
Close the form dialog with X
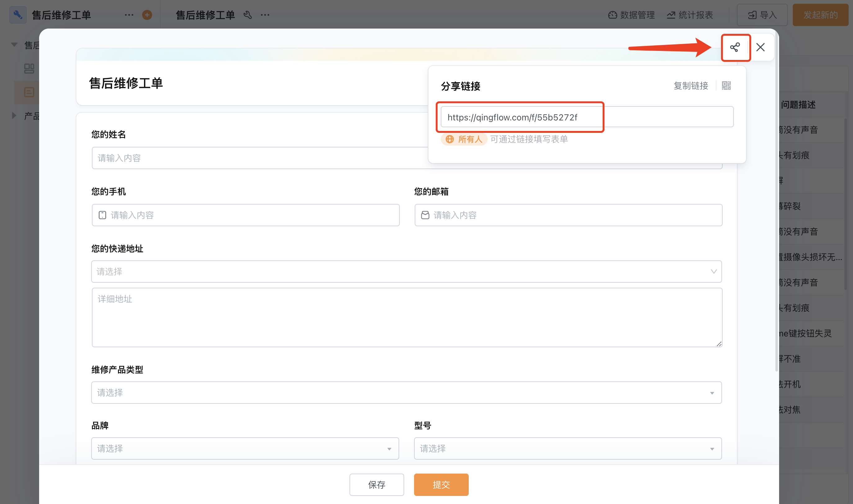(760, 47)
